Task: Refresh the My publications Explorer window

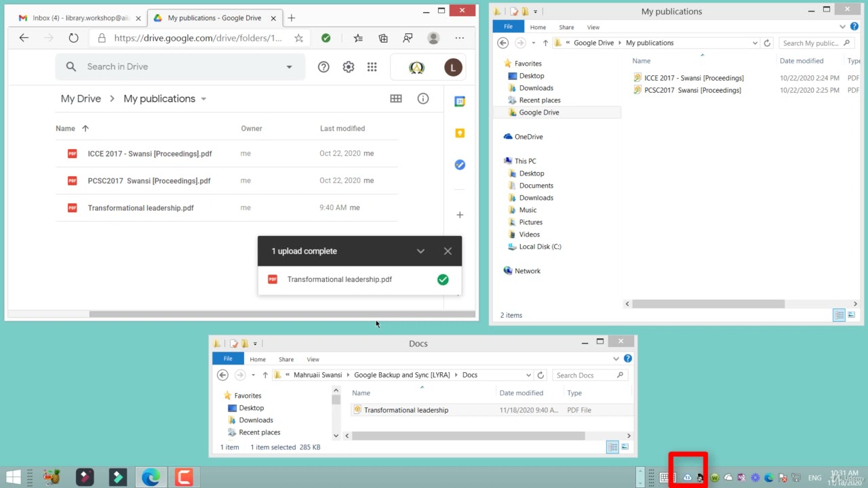Action: click(767, 43)
